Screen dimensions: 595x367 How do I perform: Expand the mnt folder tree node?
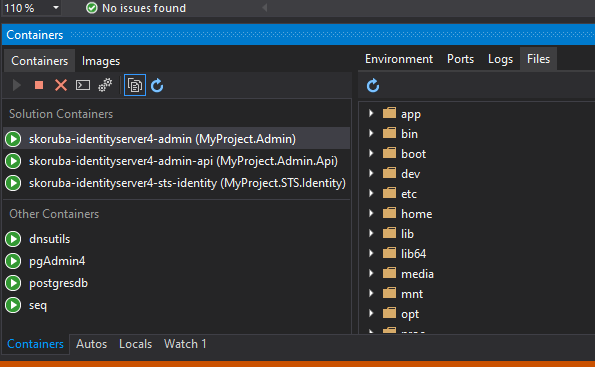[371, 293]
